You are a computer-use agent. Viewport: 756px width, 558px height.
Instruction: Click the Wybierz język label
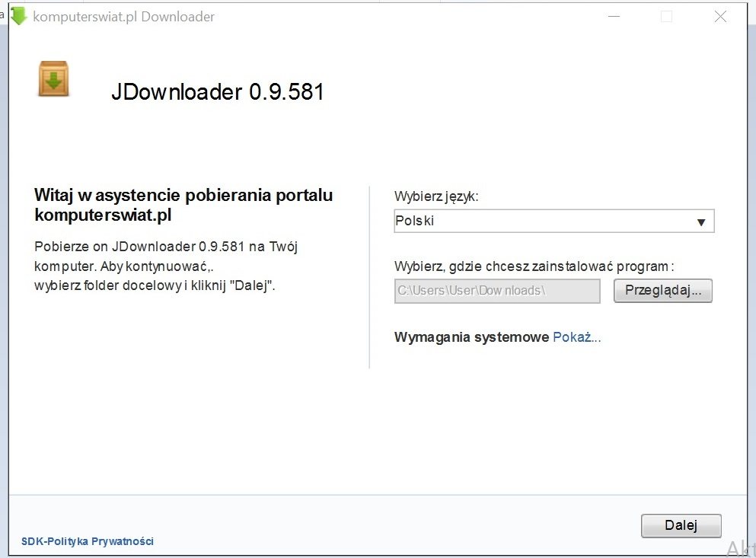[436, 196]
